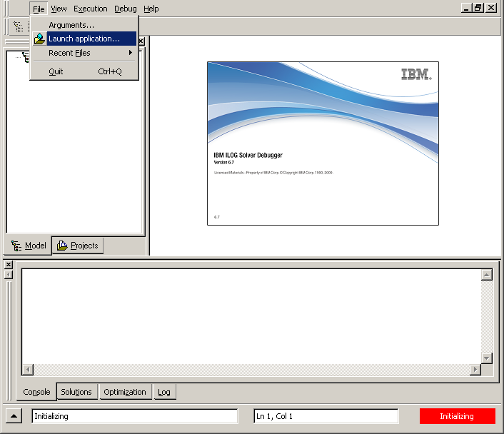
Task: Close the bottom output panel
Action: (x=9, y=265)
